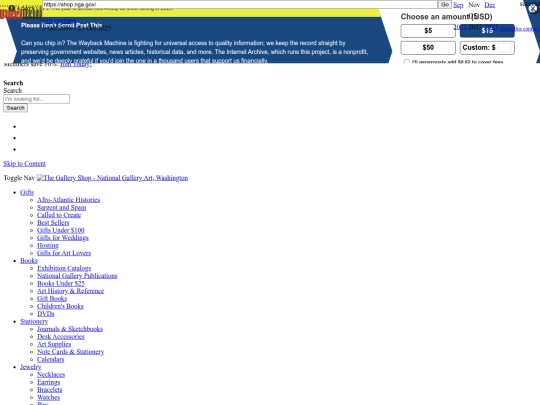
Task: Open Note Cards & Stationery
Action: click(x=71, y=351)
